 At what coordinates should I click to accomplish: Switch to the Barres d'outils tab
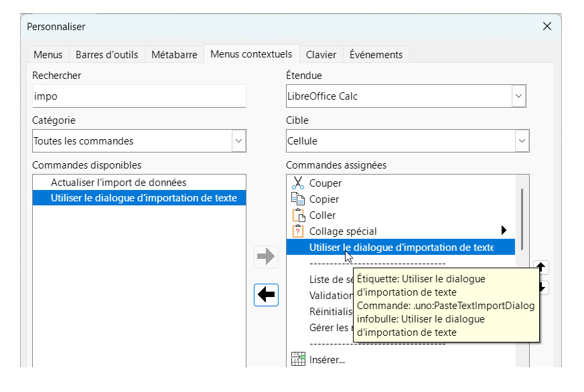[106, 55]
